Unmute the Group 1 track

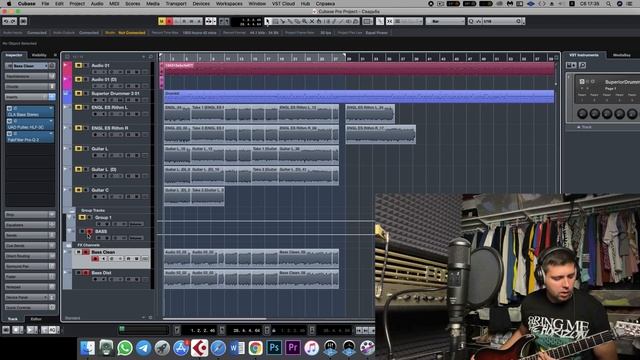point(82,218)
